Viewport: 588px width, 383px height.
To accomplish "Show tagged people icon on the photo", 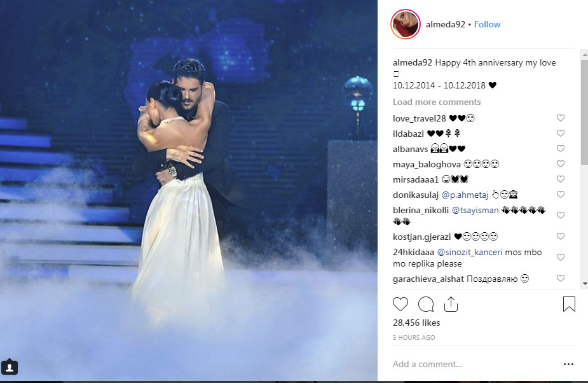I will tap(10, 367).
